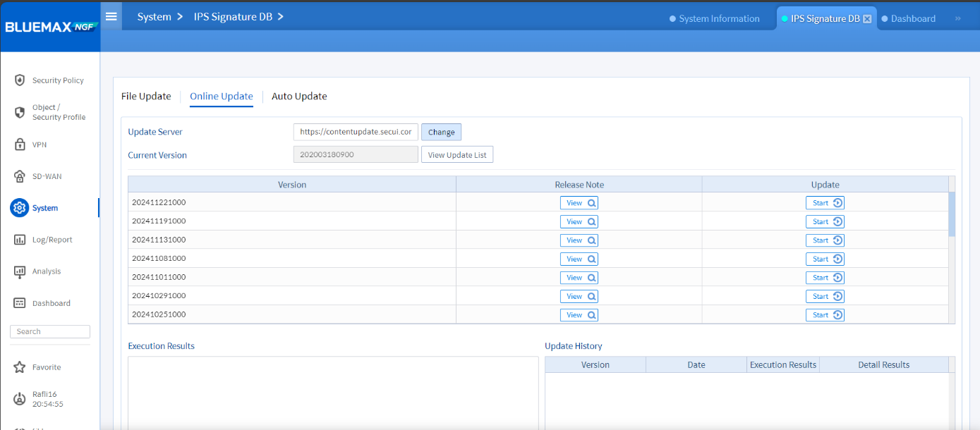The width and height of the screenshot is (980, 430).
Task: Click the Release Note column header
Action: point(579,185)
